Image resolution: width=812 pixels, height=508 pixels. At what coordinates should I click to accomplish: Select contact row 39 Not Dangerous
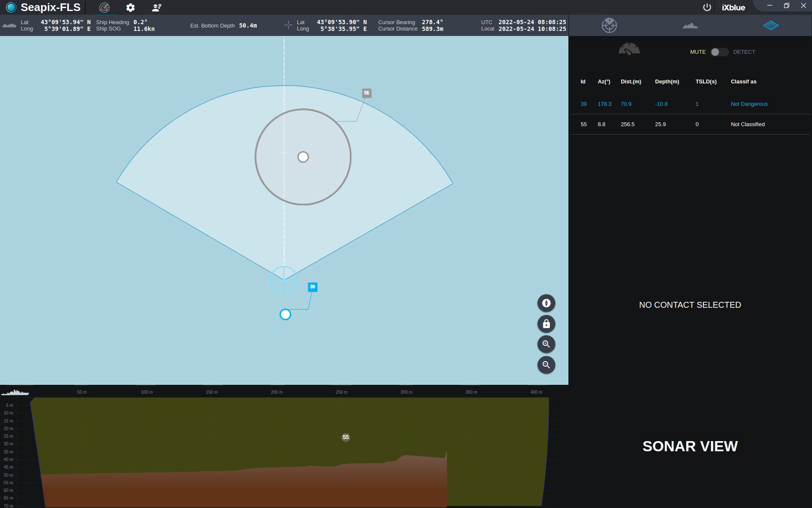[690, 104]
